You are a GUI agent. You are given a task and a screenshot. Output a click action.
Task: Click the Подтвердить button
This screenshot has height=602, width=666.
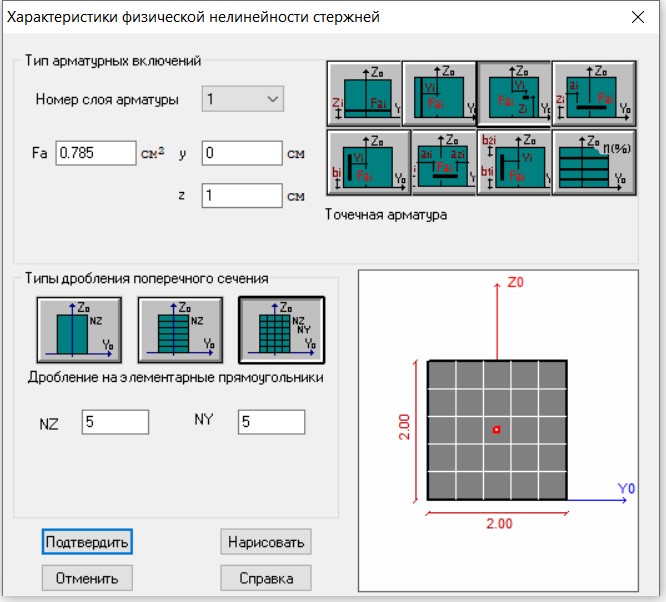click(87, 541)
